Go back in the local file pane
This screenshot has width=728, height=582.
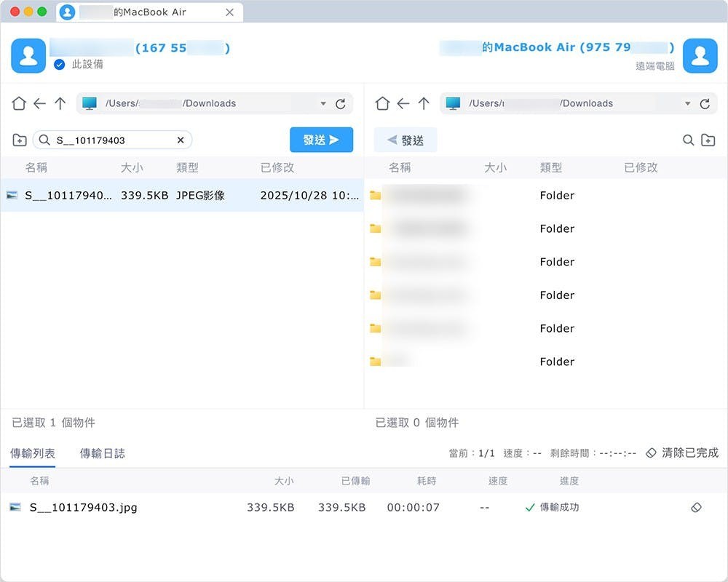pyautogui.click(x=39, y=103)
